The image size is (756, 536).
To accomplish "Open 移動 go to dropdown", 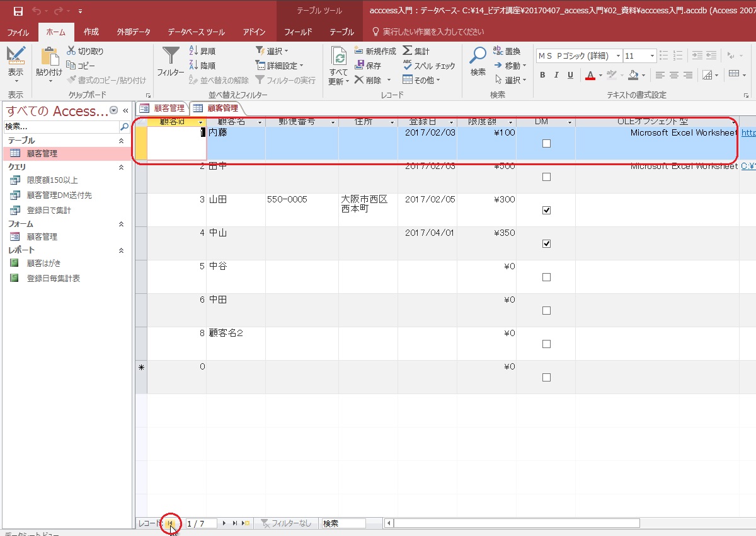I will (x=510, y=66).
